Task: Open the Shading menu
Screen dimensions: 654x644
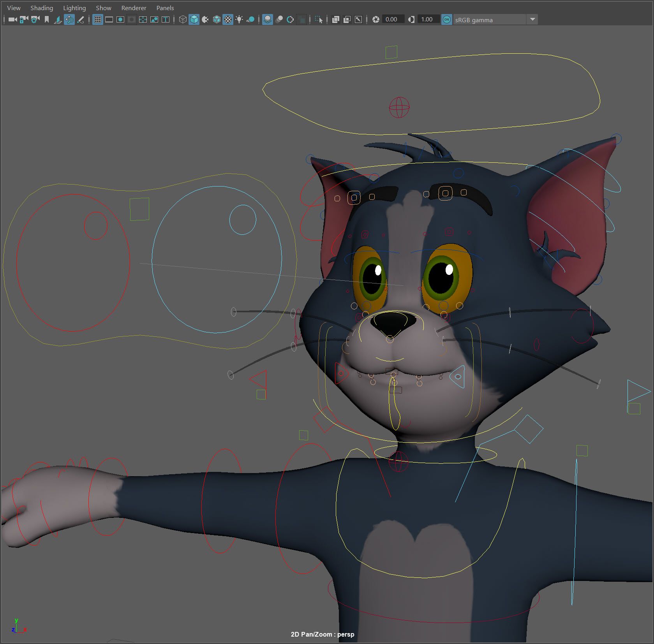Action: (42, 8)
